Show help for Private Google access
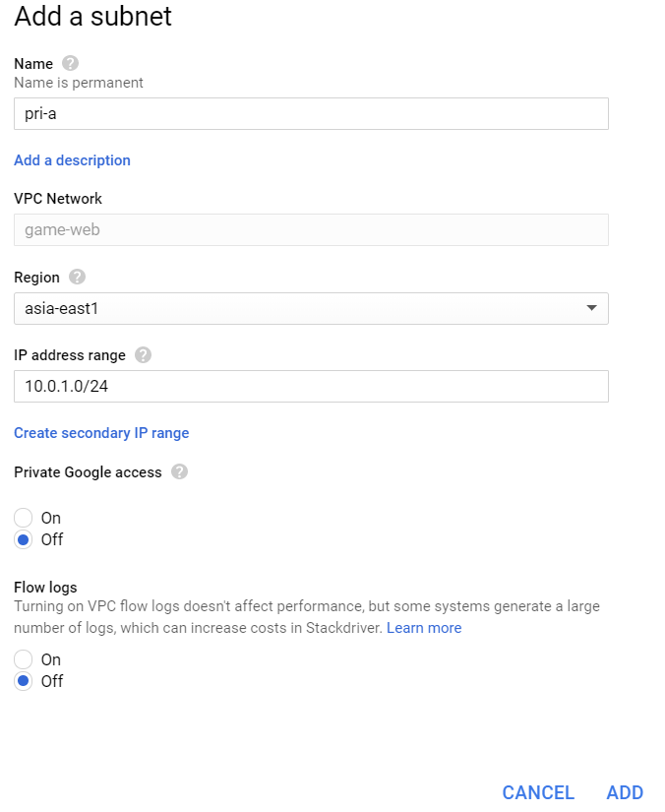The height and width of the screenshot is (812, 665). point(179,472)
